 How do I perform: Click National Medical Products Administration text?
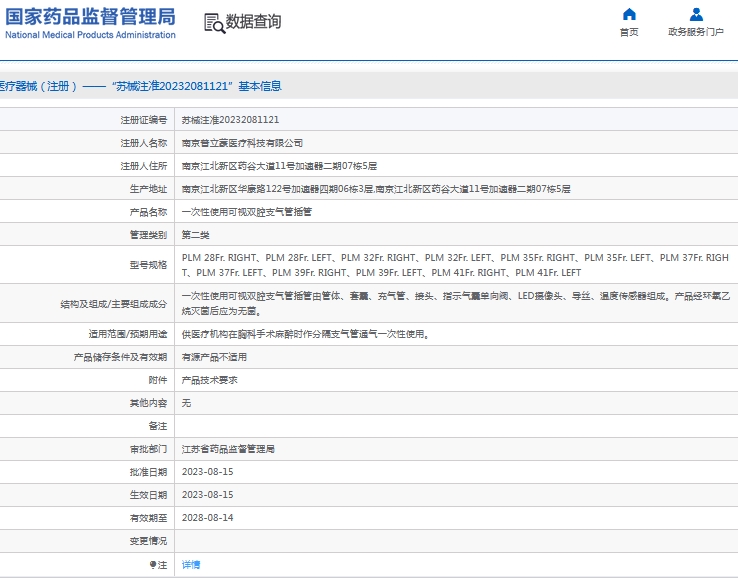tap(90, 35)
